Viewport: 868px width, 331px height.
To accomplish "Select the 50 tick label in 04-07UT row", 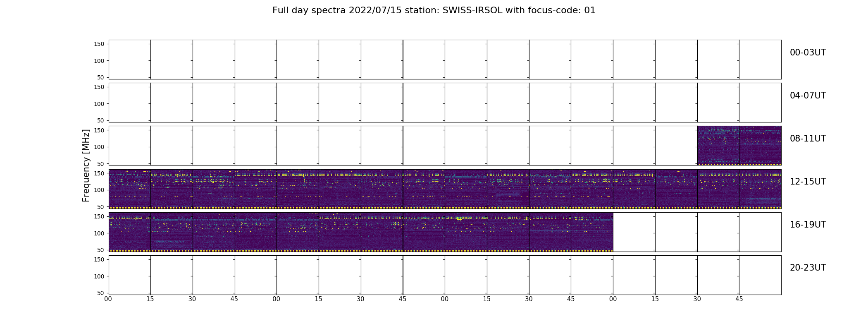I will tap(101, 120).
